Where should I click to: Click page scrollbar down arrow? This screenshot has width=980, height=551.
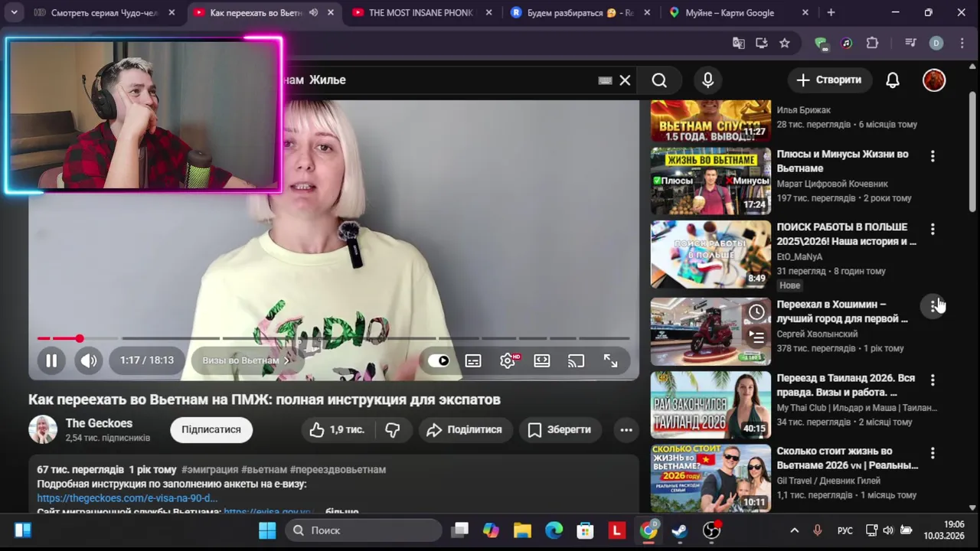pos(972,507)
